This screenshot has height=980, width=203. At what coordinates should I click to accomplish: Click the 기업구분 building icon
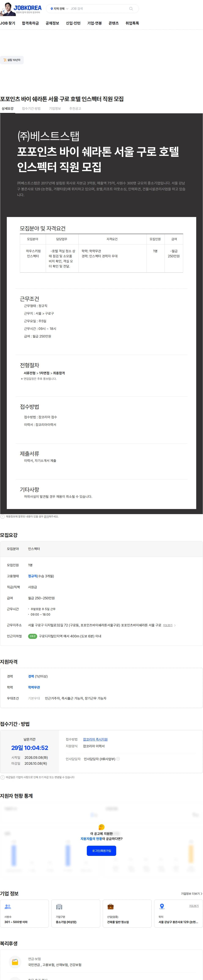click(59, 907)
